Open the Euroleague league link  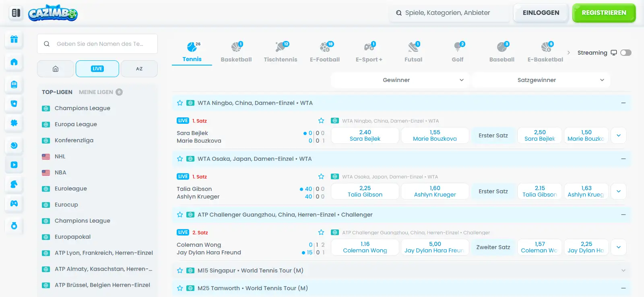click(x=71, y=188)
